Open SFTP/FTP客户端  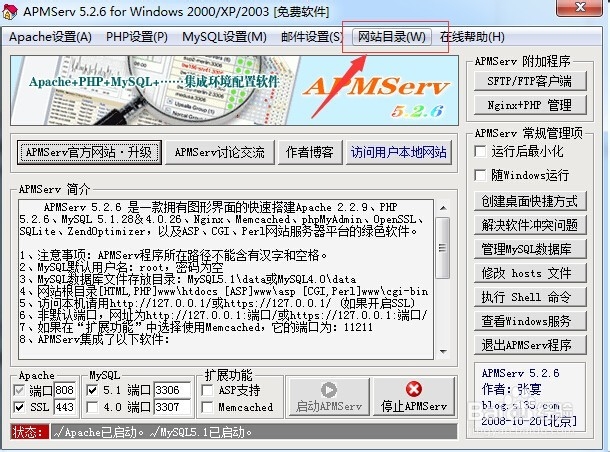click(530, 81)
